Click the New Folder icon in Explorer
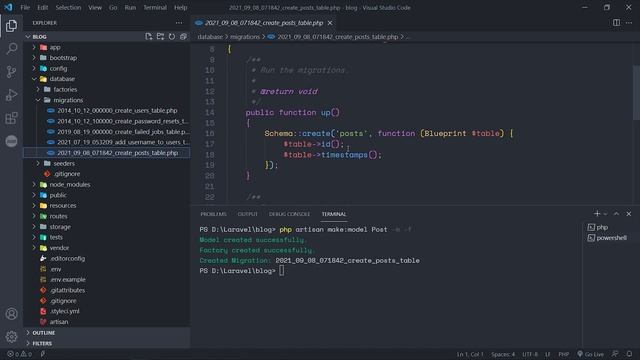This screenshot has width=640, height=360. click(160, 36)
